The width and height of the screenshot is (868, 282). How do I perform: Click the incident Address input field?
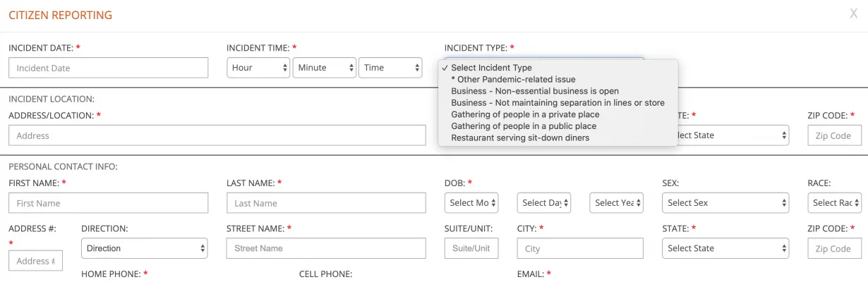pyautogui.click(x=217, y=135)
